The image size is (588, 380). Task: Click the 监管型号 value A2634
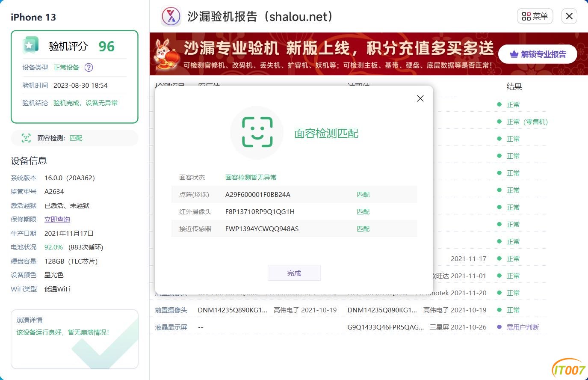coord(54,192)
